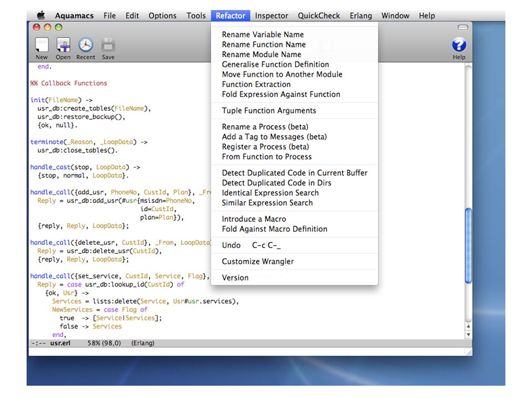The height and width of the screenshot is (399, 532).
Task: Open the Erlang menu
Action: pyautogui.click(x=361, y=16)
